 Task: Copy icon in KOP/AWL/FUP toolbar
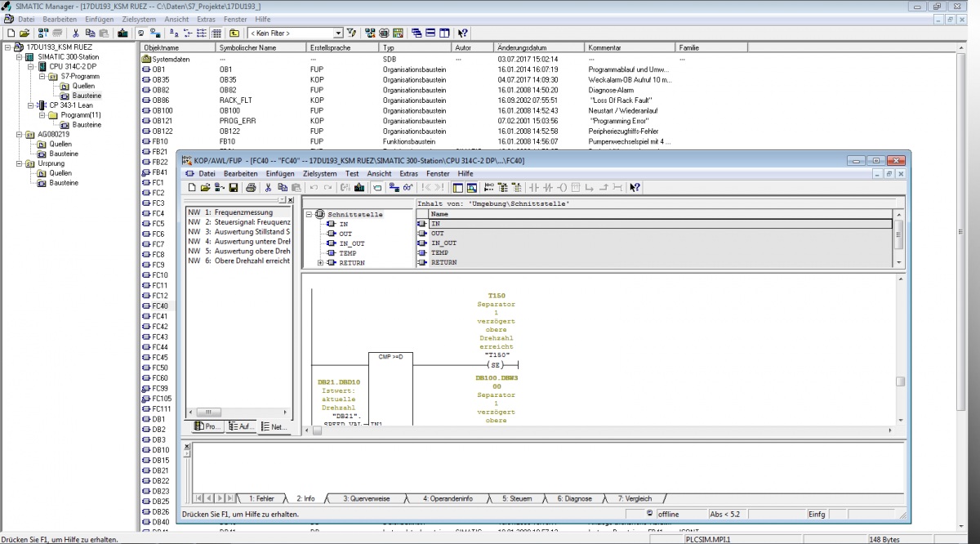point(283,188)
